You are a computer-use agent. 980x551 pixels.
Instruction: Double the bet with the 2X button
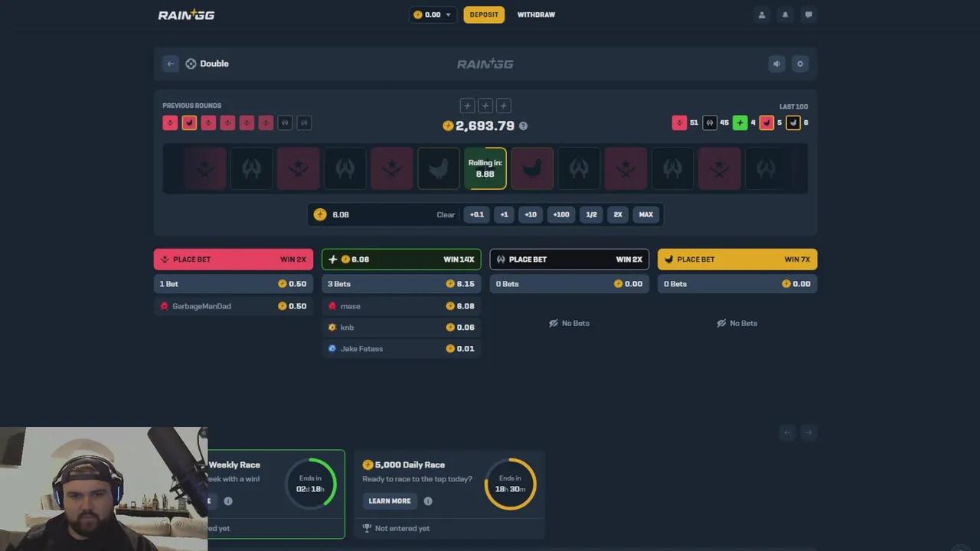(x=618, y=214)
